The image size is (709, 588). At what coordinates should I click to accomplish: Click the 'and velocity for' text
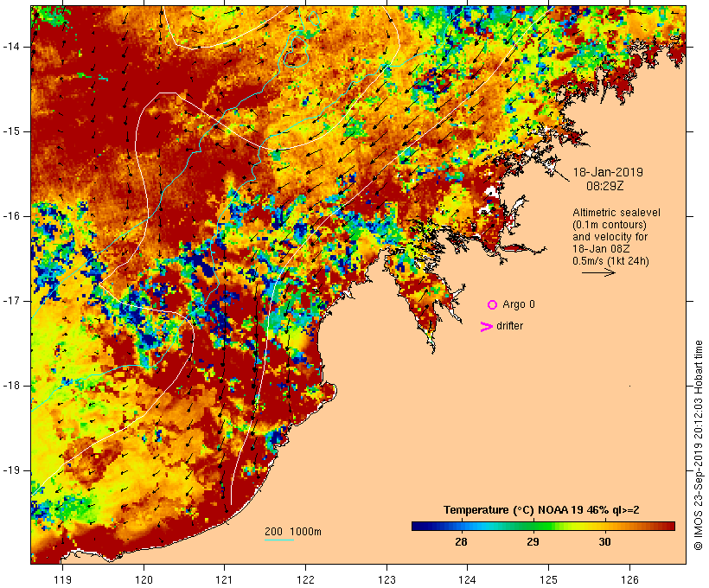coord(610,237)
